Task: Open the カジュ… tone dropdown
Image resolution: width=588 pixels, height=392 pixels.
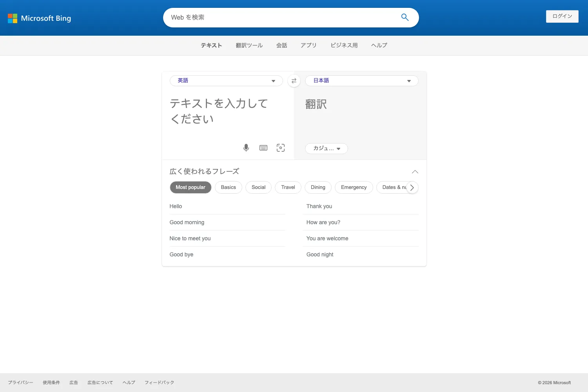Action: [326, 149]
